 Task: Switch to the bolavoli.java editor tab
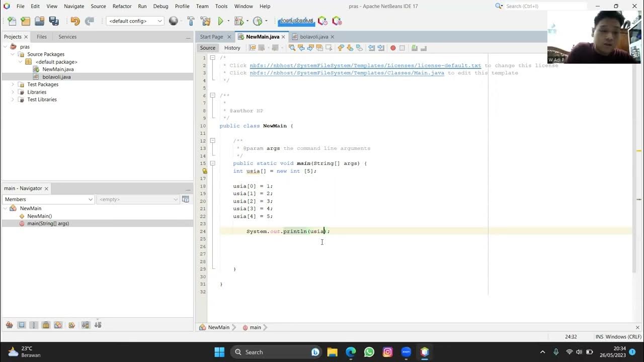click(314, 37)
